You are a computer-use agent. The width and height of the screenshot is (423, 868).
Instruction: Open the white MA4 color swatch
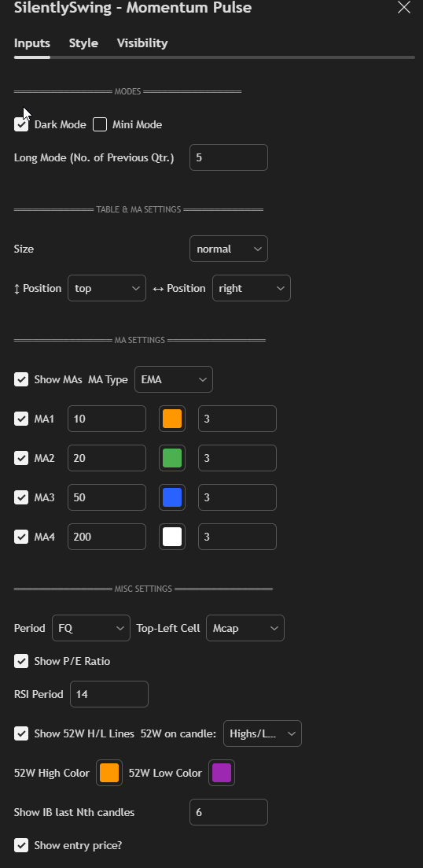tap(172, 537)
